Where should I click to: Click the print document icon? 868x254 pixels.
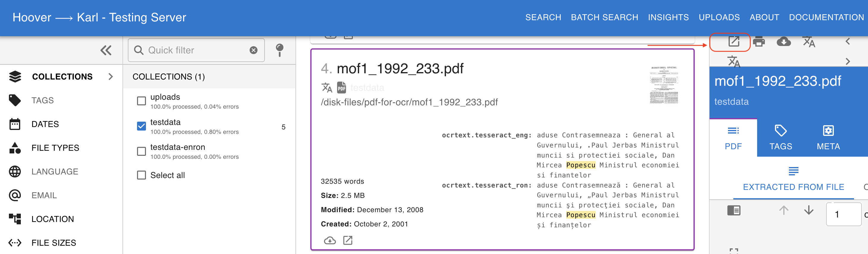click(x=759, y=42)
